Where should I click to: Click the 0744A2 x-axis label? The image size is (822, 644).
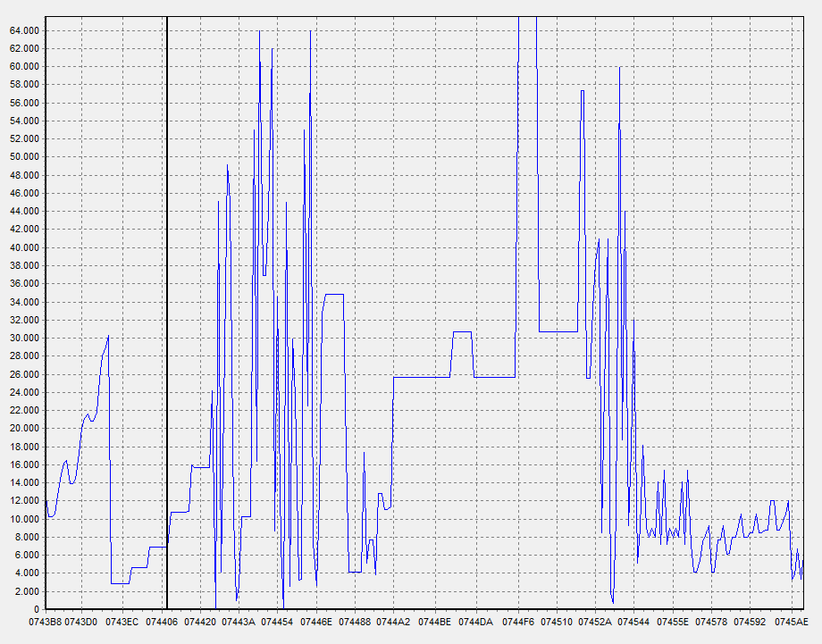tap(394, 622)
